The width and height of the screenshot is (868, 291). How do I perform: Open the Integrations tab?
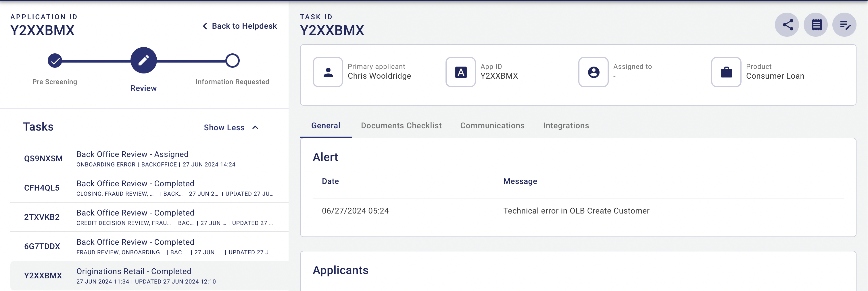[566, 125]
